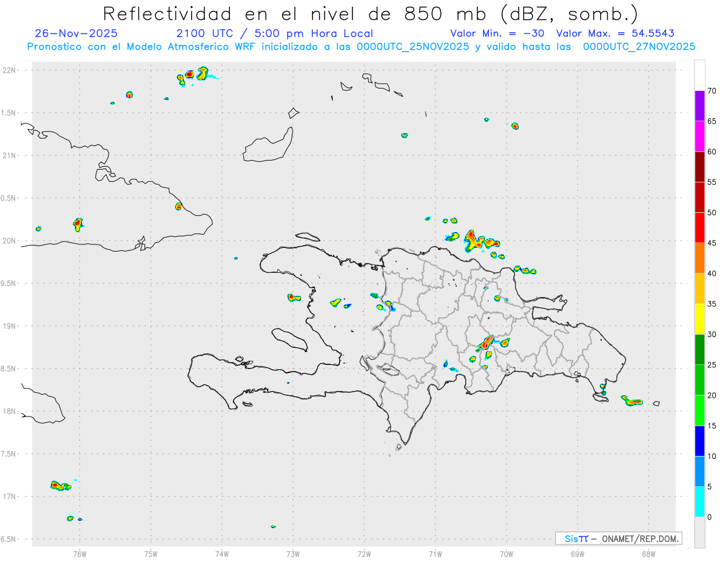Click the '73W' longitude label

[x=292, y=554]
